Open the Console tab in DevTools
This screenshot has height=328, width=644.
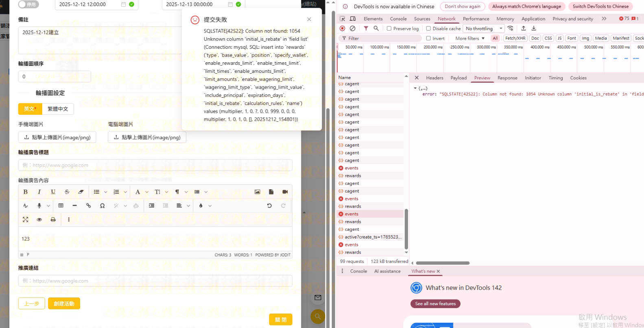click(x=398, y=19)
